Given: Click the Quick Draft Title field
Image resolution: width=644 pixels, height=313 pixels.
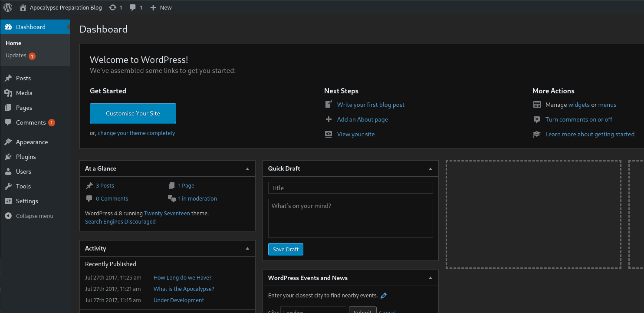Looking at the screenshot, I should click(351, 188).
